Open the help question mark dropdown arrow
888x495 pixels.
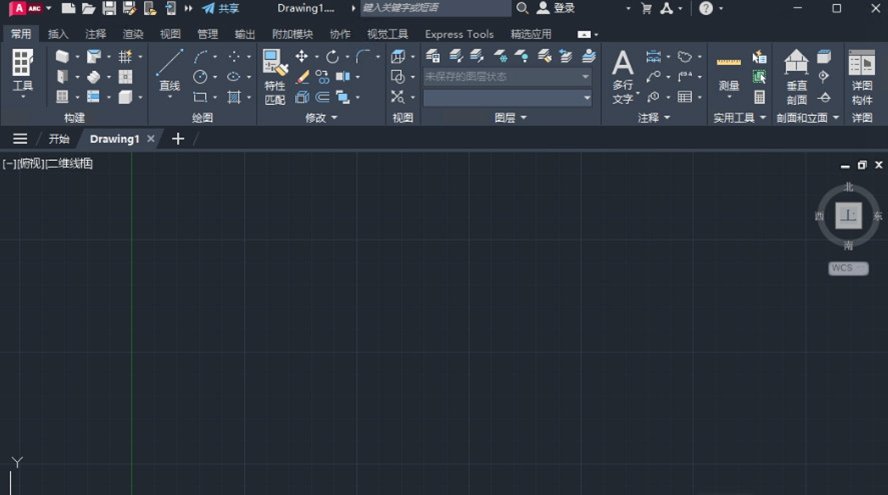pos(721,8)
